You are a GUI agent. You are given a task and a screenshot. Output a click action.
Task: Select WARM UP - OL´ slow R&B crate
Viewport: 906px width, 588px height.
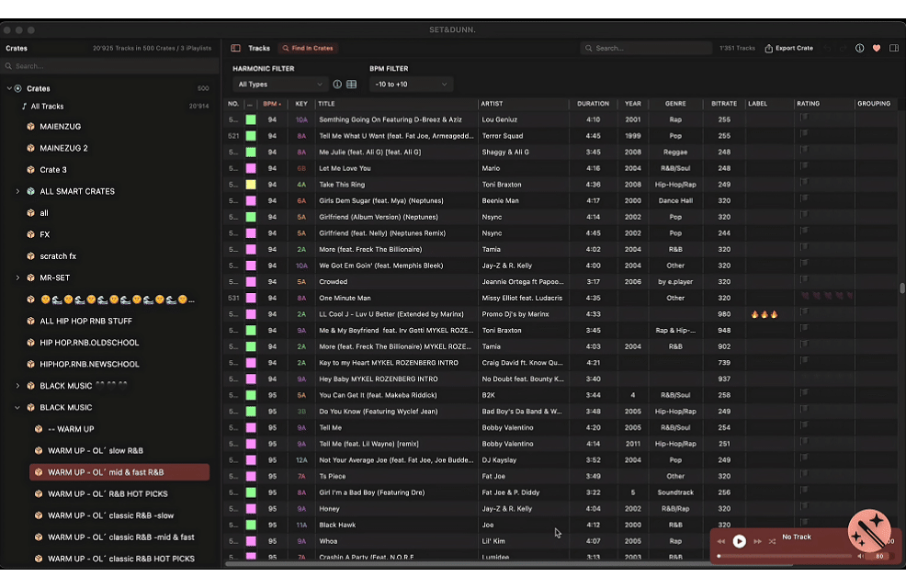tap(96, 450)
